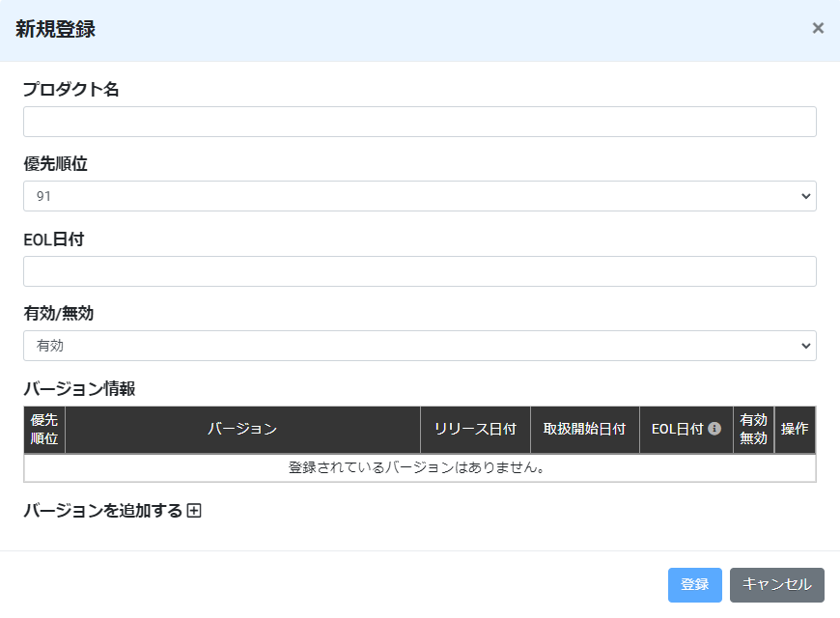
Task: Click the info icon beside EOL日付 column header
Action: click(714, 429)
